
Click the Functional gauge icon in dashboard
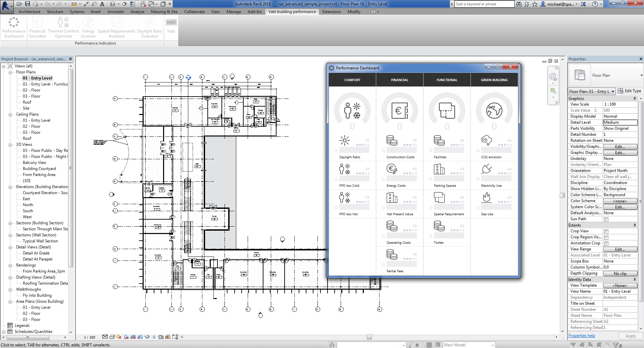coord(447,110)
